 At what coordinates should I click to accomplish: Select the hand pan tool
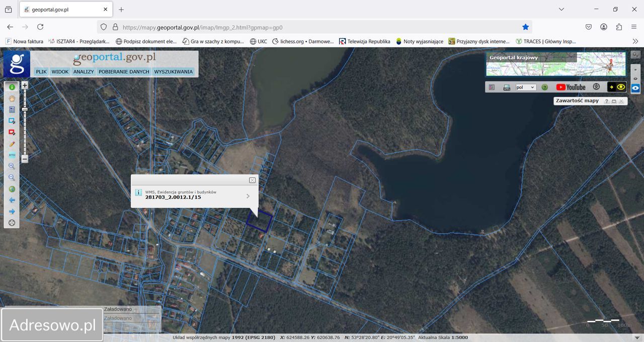[x=12, y=99]
